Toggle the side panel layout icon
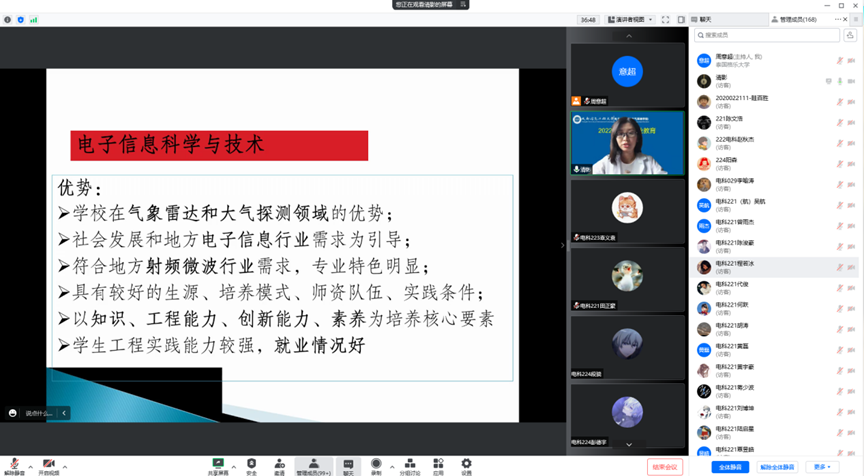The height and width of the screenshot is (476, 864). click(681, 19)
